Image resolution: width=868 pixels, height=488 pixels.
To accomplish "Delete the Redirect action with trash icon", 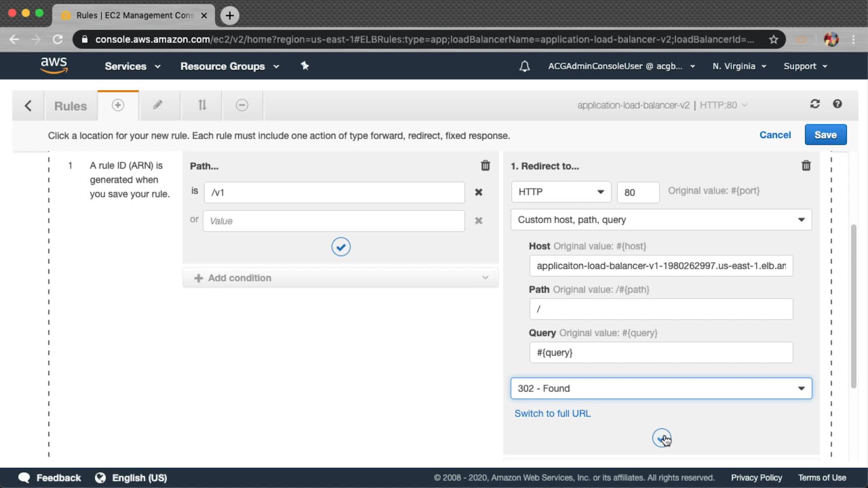I will (806, 166).
